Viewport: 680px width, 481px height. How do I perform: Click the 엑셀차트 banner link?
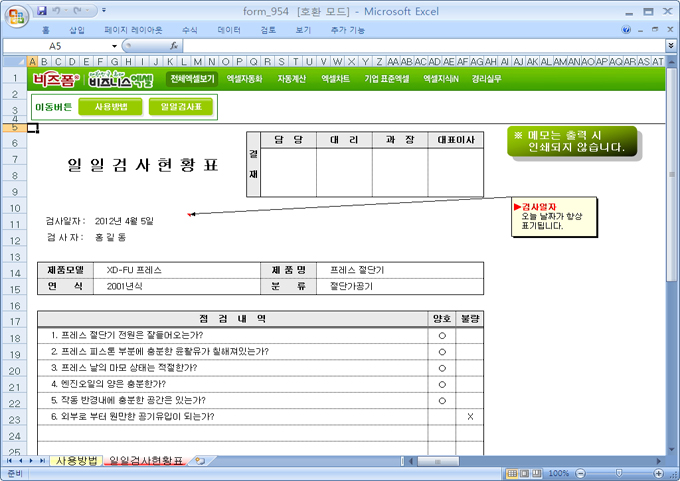coord(336,79)
